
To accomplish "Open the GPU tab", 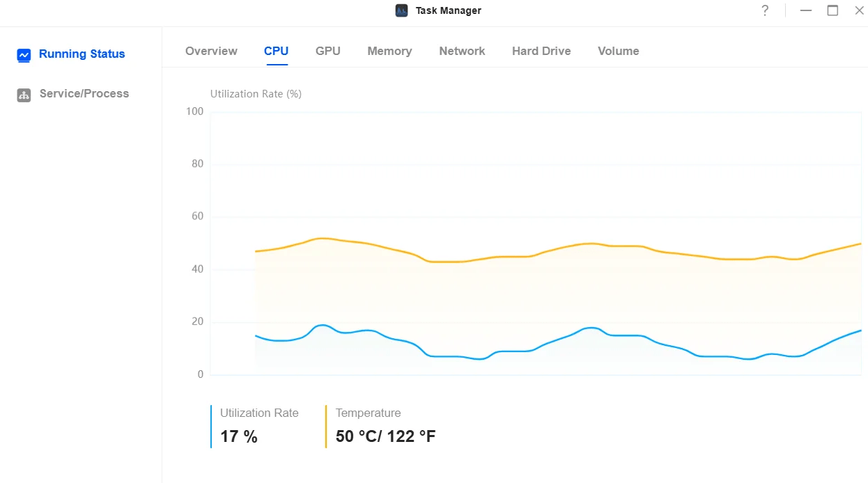I will (328, 51).
